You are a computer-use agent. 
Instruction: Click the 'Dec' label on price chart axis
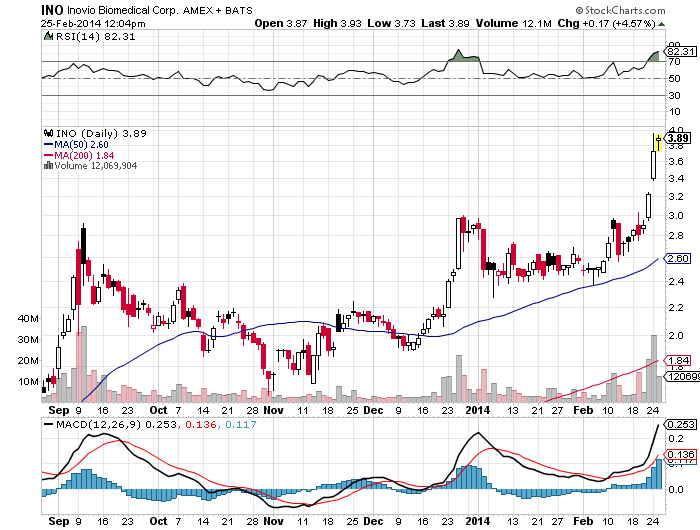[x=373, y=410]
